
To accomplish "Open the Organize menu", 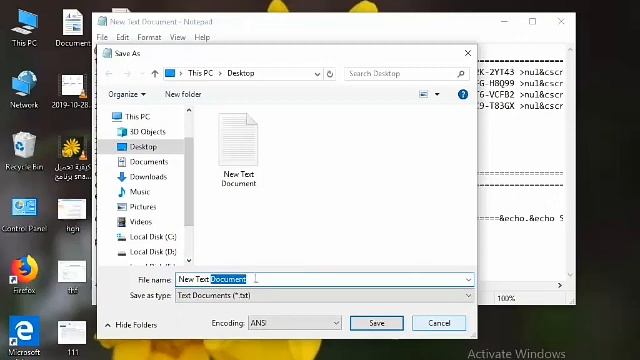I will (x=127, y=94).
